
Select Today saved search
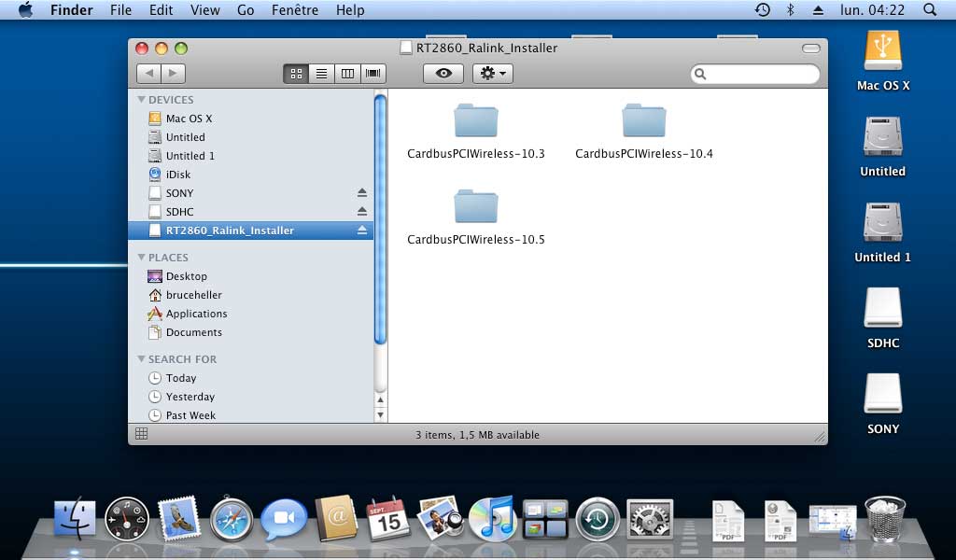pos(250,378)
